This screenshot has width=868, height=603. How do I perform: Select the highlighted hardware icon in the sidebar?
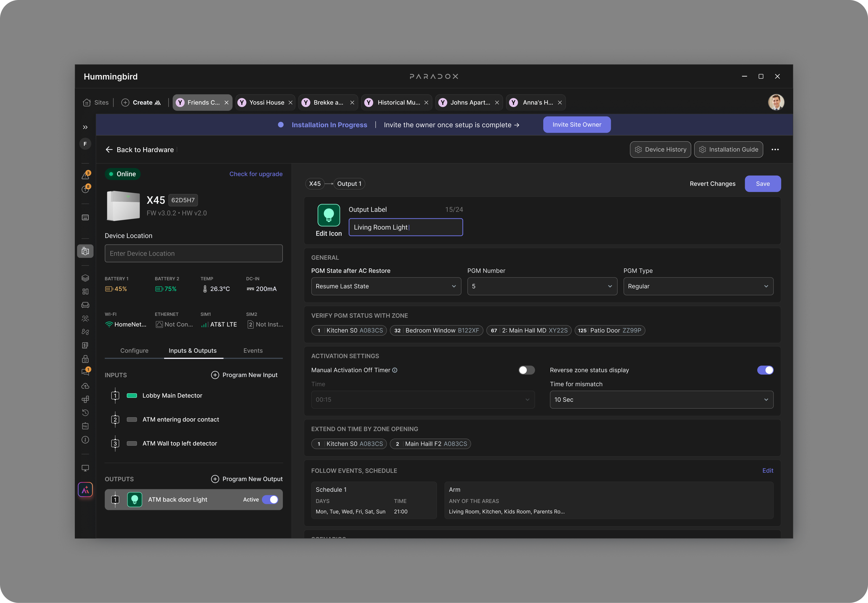(85, 251)
